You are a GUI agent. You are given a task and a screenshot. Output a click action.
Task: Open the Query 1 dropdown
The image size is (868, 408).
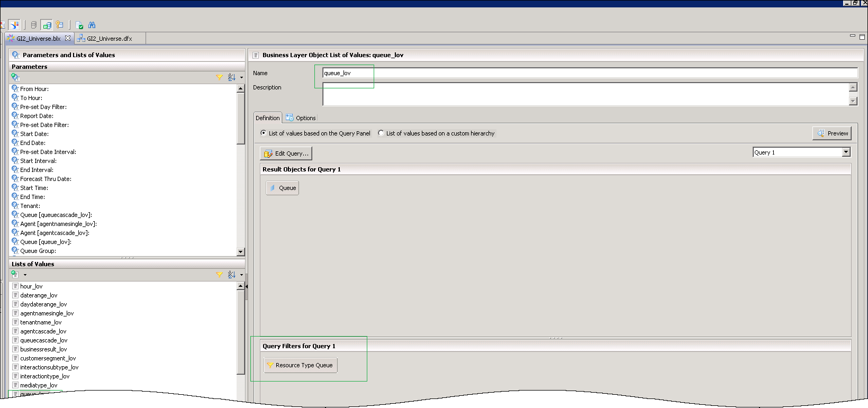coord(846,152)
